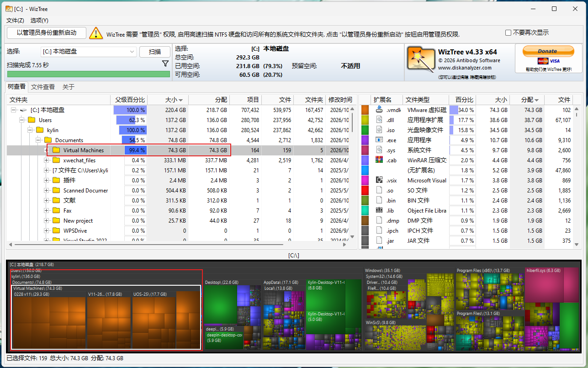Click the yellow Donate button

click(x=548, y=51)
